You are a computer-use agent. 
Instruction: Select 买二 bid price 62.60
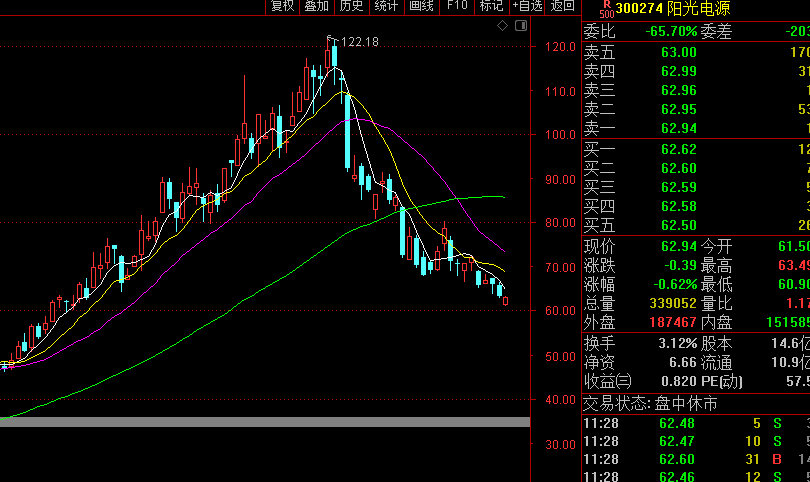click(679, 168)
